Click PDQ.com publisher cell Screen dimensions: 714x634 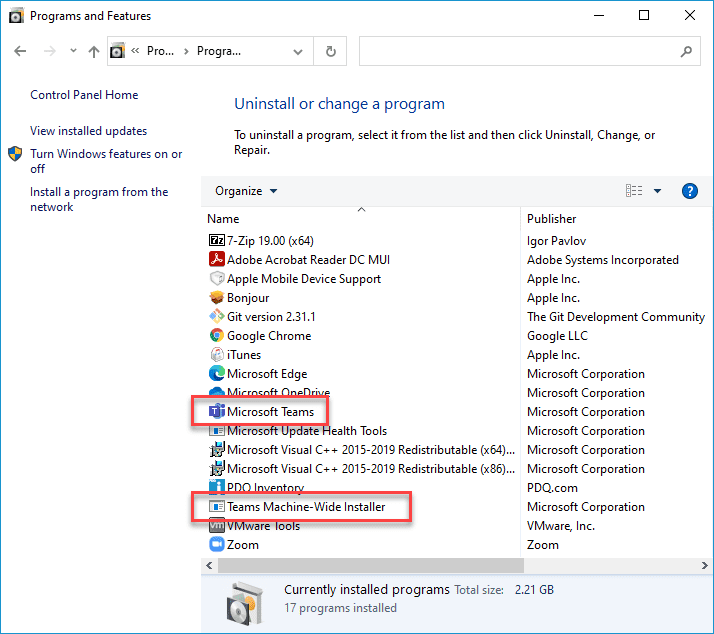tap(552, 488)
